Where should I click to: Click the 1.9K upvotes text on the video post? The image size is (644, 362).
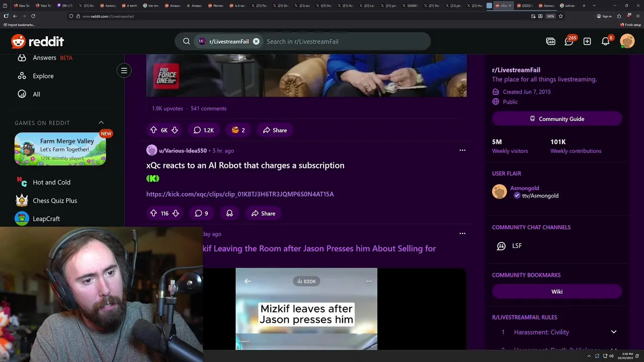pyautogui.click(x=168, y=109)
